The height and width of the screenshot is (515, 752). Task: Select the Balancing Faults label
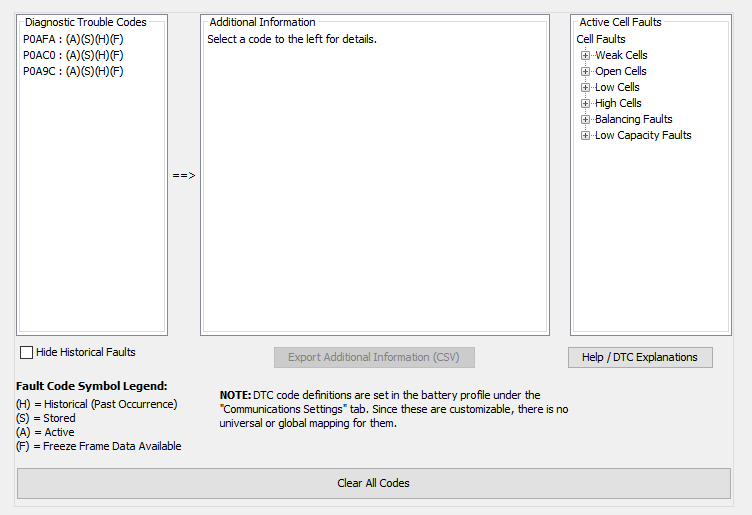coord(633,119)
